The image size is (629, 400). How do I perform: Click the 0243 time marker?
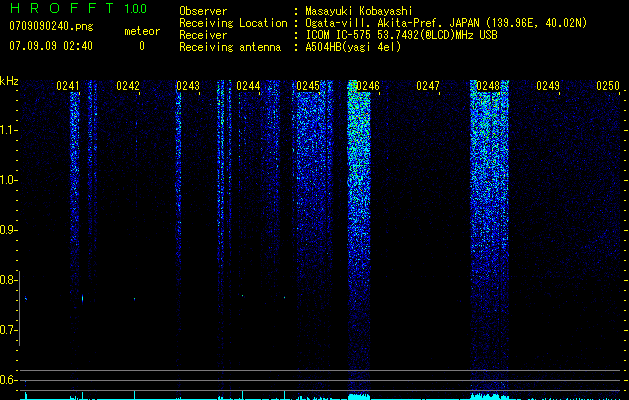[x=188, y=86]
